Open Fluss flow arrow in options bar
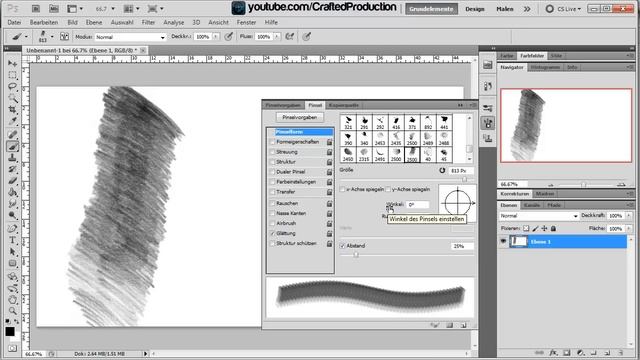 277,37
